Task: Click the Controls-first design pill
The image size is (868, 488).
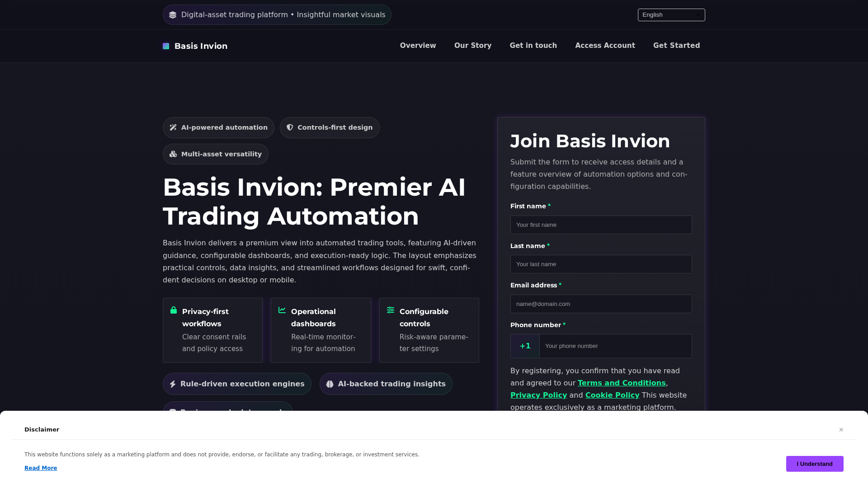Action: tap(330, 128)
